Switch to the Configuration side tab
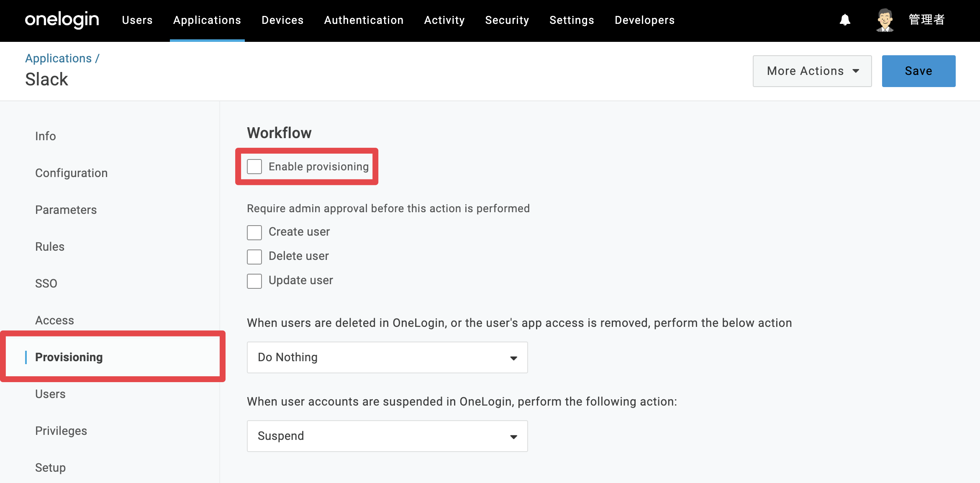980x483 pixels. pyautogui.click(x=72, y=173)
